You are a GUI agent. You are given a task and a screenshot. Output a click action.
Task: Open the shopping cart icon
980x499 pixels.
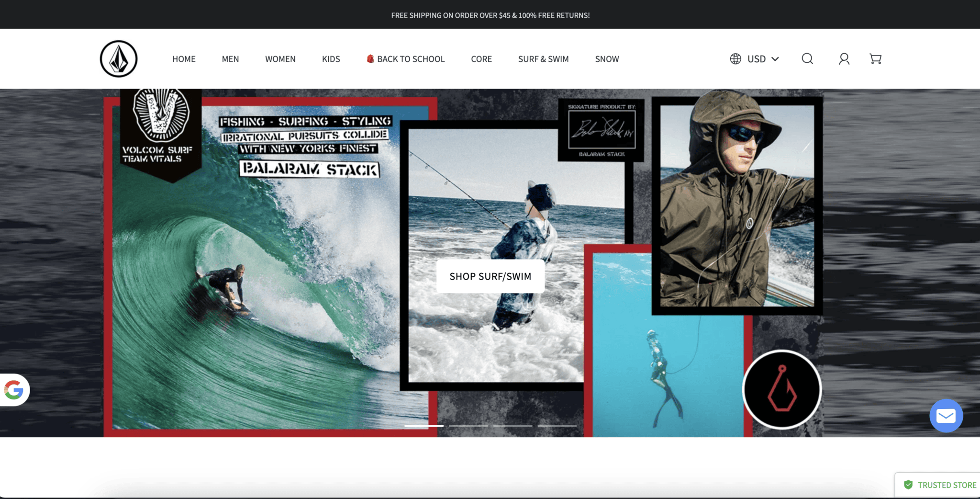(875, 59)
